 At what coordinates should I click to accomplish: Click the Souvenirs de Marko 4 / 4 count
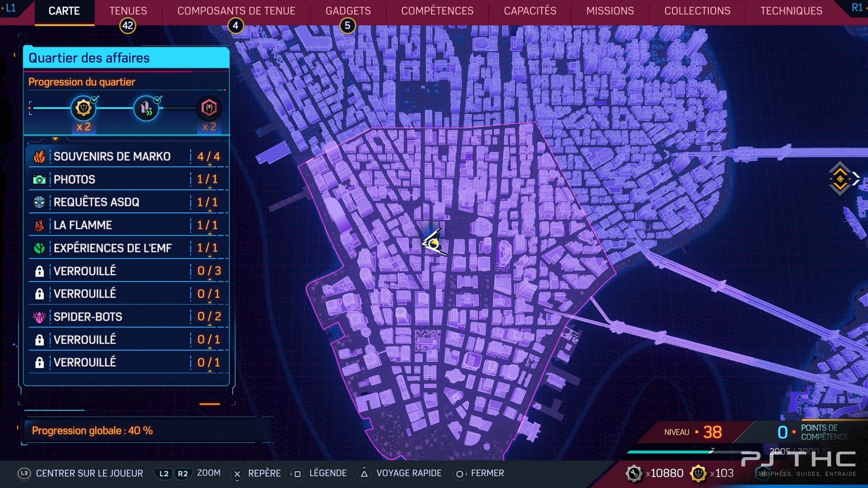tap(208, 157)
